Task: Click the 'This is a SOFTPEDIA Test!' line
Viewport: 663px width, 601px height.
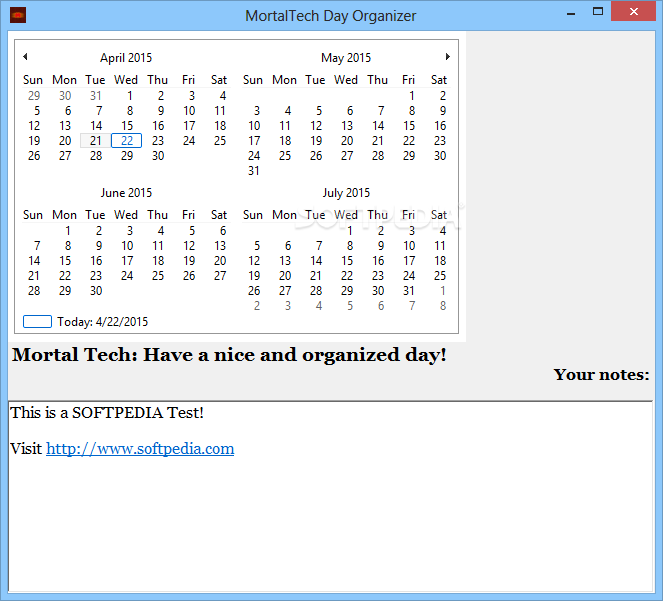Action: coord(107,413)
